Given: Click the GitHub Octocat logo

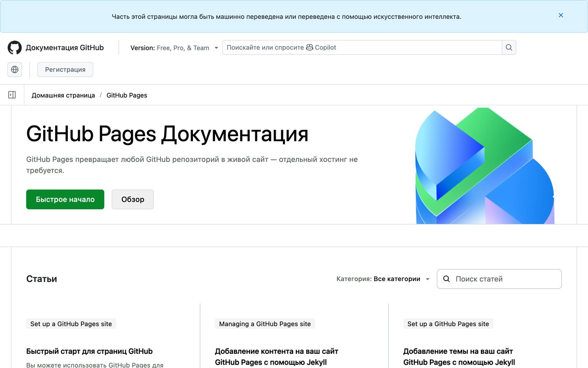Looking at the screenshot, I should pos(15,47).
